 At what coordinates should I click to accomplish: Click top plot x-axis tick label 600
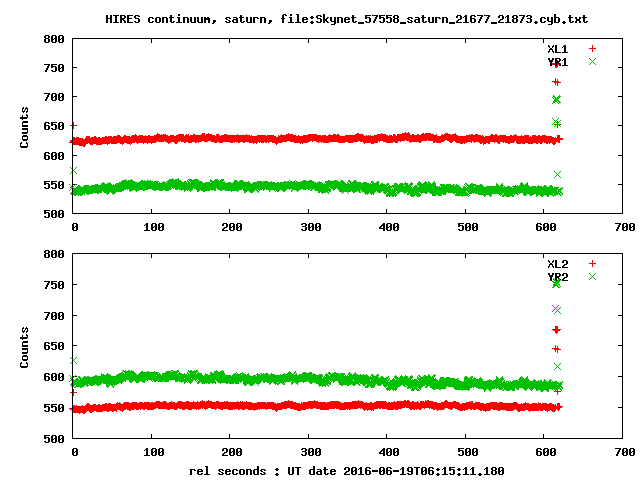pyautogui.click(x=546, y=227)
